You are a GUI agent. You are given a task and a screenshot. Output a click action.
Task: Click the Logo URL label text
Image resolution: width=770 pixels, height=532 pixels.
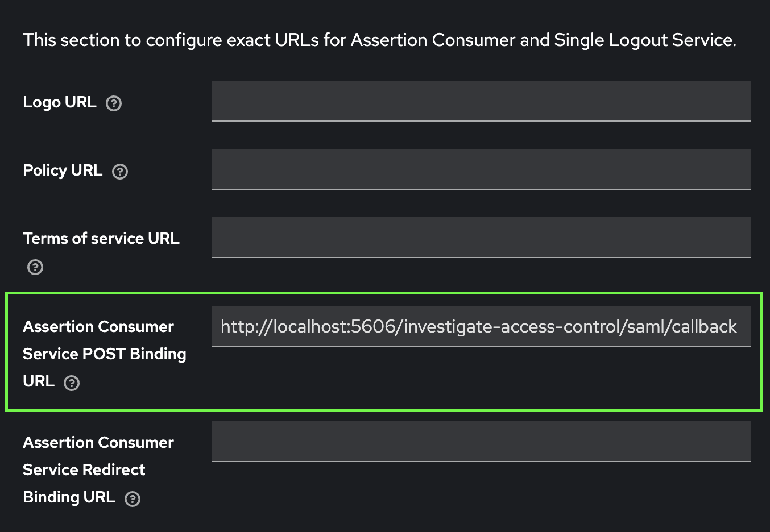pos(59,102)
